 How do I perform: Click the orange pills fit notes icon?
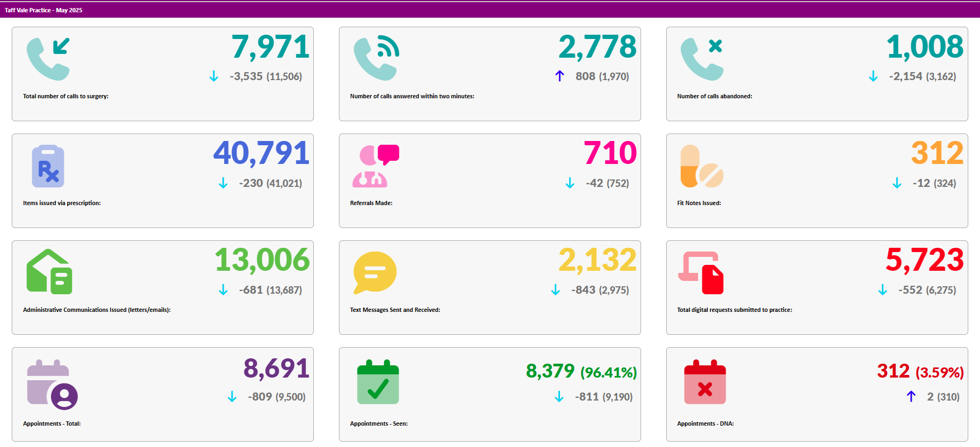click(x=702, y=166)
